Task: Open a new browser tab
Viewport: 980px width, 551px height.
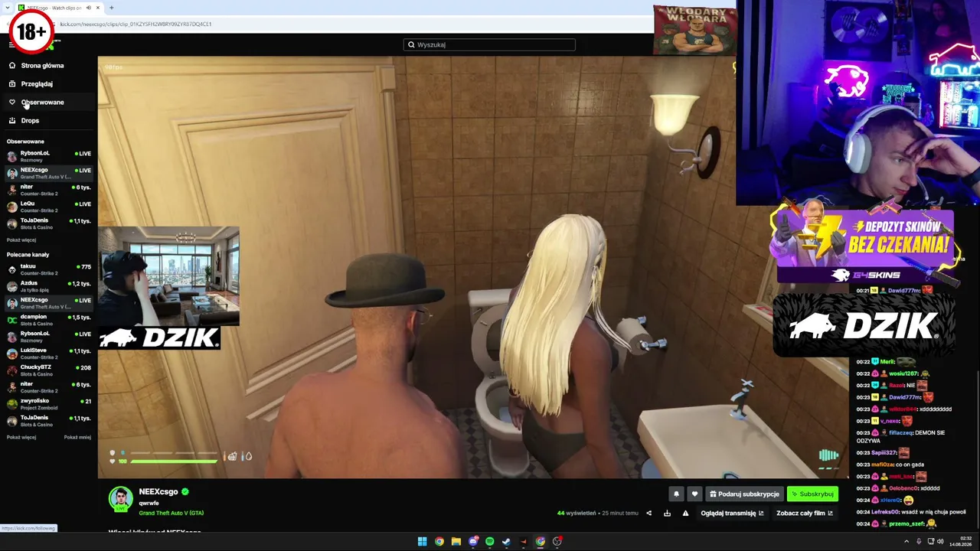Action: point(111,8)
